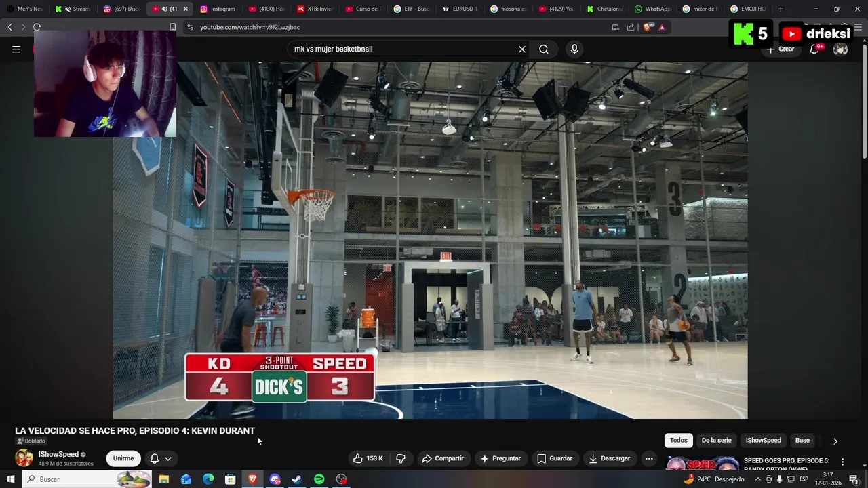Switch ESP keyboard language indicator
Viewport: 868px width, 488px height.
[x=804, y=479]
